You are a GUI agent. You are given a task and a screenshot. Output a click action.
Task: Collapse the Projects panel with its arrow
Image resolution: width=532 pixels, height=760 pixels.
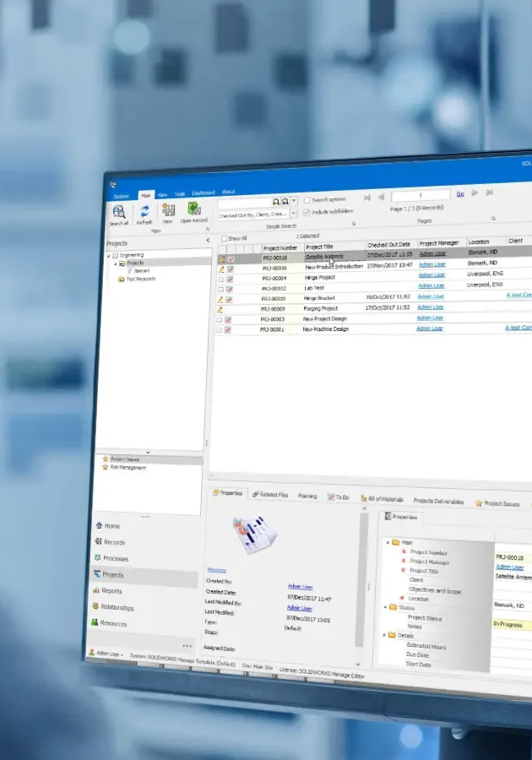pos(208,240)
